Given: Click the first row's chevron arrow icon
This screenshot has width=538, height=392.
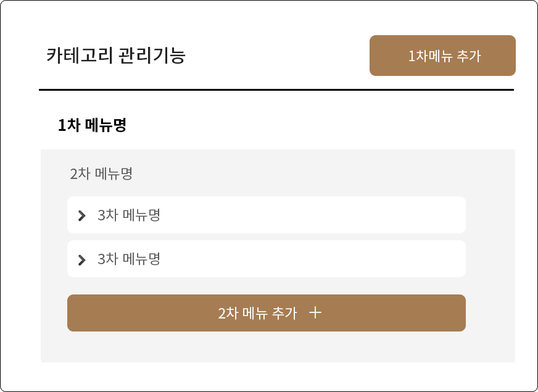Looking at the screenshot, I should click(81, 215).
